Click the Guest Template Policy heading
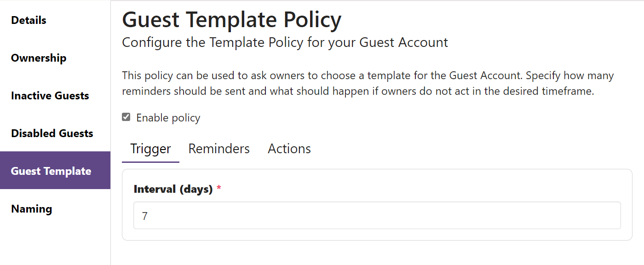Viewport: 644px width, 265px height. point(231,19)
